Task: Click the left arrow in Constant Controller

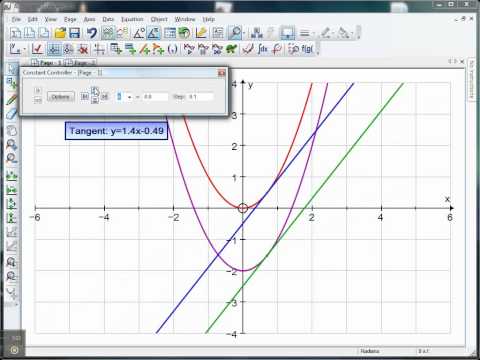Action: tap(85, 97)
